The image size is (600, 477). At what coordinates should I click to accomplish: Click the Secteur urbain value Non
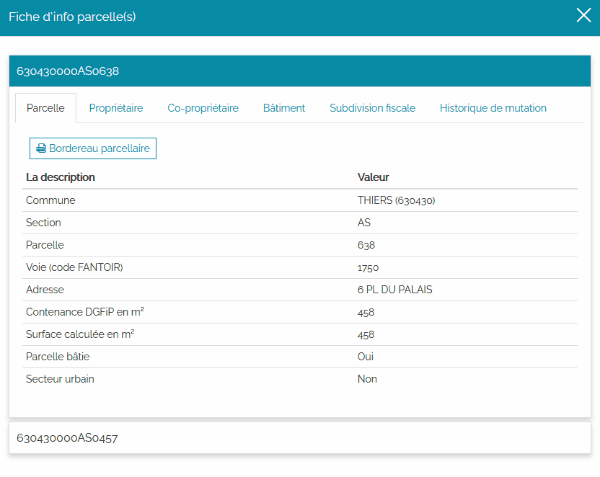click(x=367, y=379)
